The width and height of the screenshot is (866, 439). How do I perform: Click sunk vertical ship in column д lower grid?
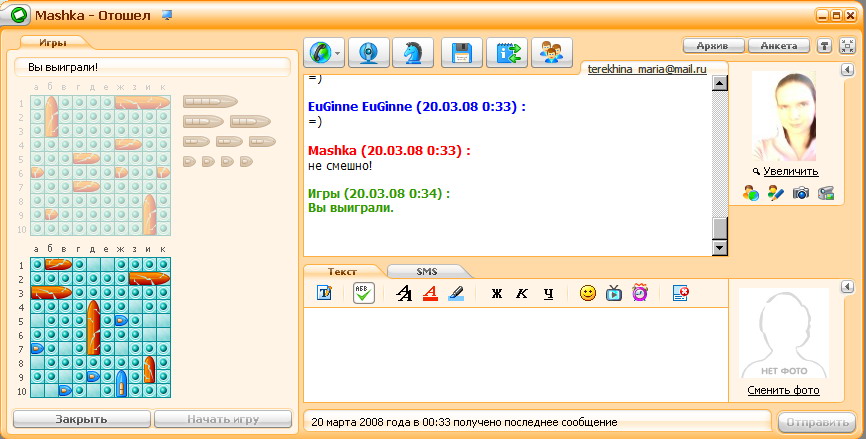[93, 327]
